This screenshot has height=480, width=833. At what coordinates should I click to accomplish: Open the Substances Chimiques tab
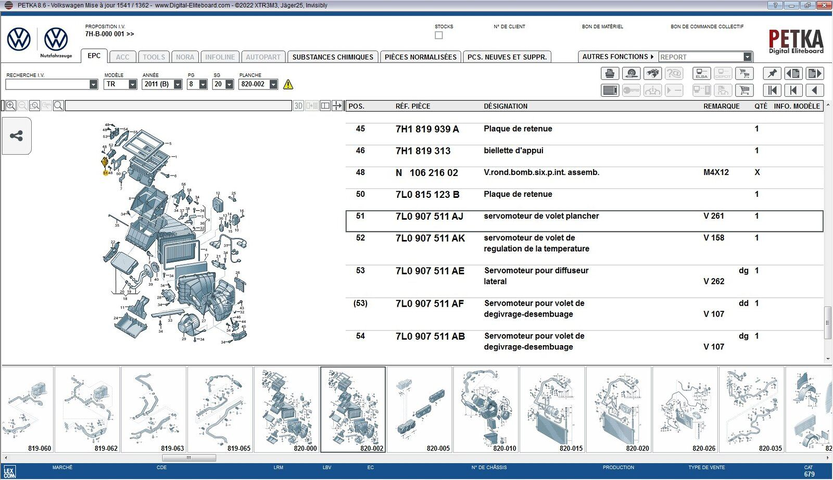333,57
